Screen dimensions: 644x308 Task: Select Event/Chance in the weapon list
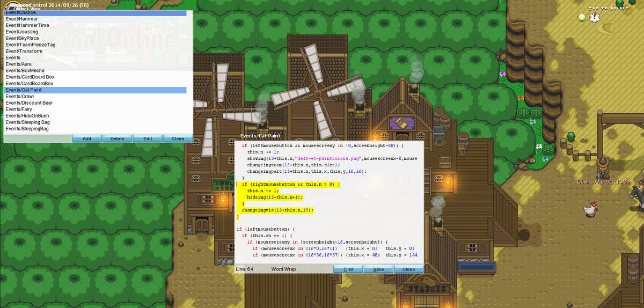96,12
